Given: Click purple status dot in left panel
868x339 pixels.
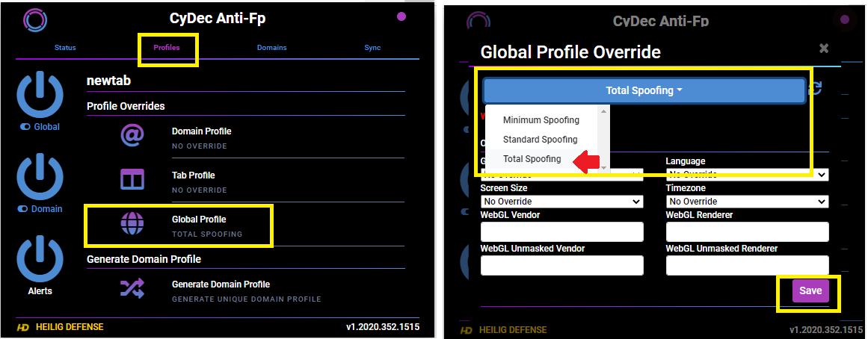Looking at the screenshot, I should (x=402, y=16).
